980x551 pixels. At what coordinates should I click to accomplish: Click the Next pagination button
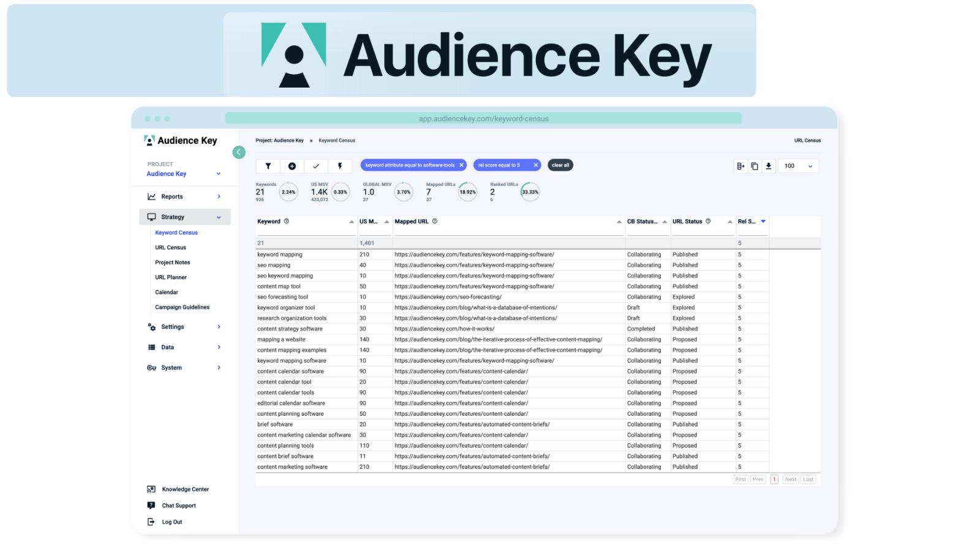pos(791,479)
